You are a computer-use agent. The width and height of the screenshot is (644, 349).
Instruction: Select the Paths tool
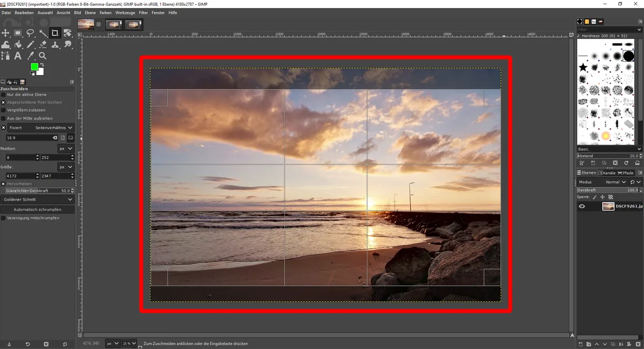coord(6,56)
